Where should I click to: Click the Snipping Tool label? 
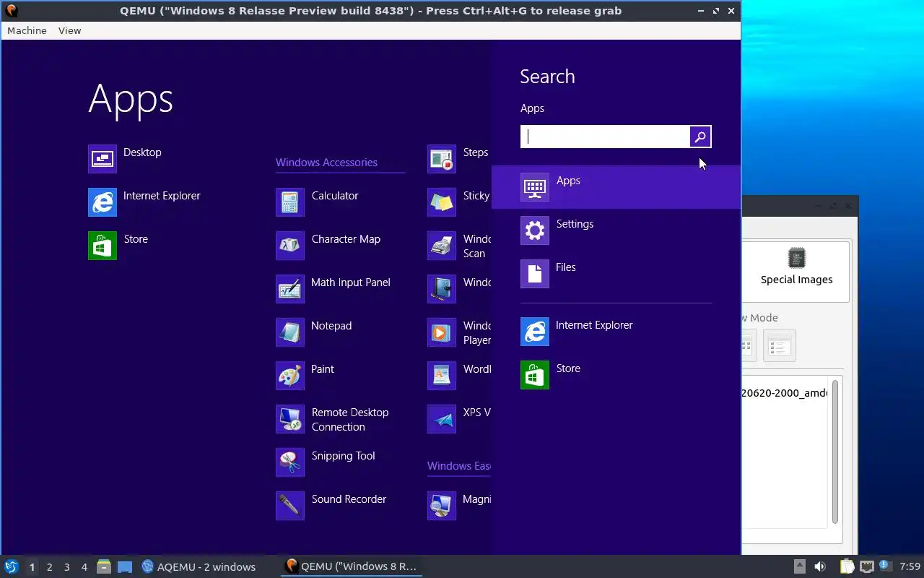344,456
